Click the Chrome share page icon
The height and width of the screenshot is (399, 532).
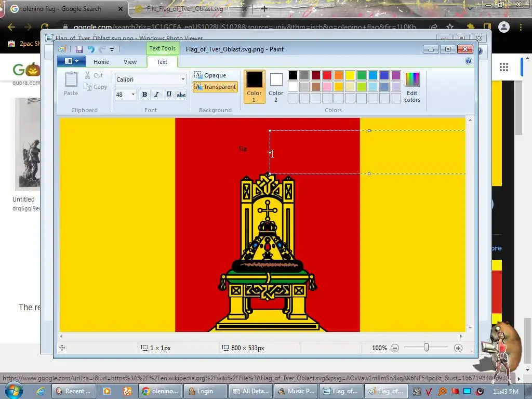(433, 27)
